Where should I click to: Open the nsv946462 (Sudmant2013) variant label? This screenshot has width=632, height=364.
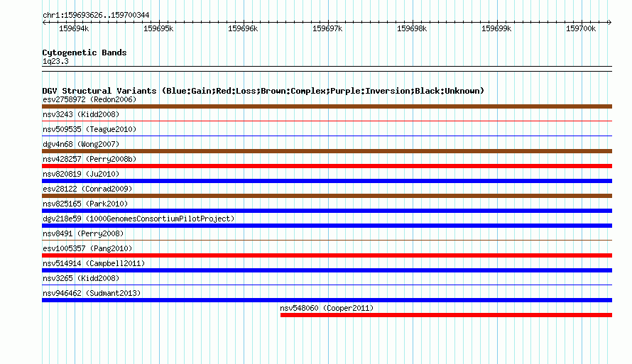[x=92, y=293]
